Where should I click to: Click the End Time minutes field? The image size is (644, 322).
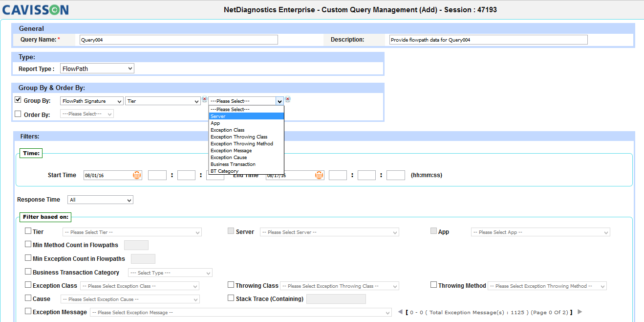click(367, 175)
